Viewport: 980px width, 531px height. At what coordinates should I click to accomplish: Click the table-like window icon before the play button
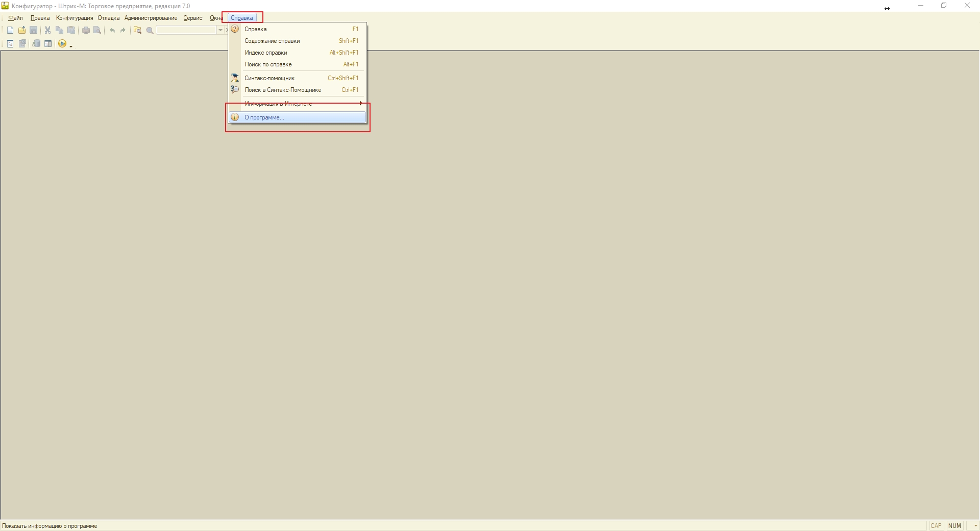pyautogui.click(x=48, y=44)
